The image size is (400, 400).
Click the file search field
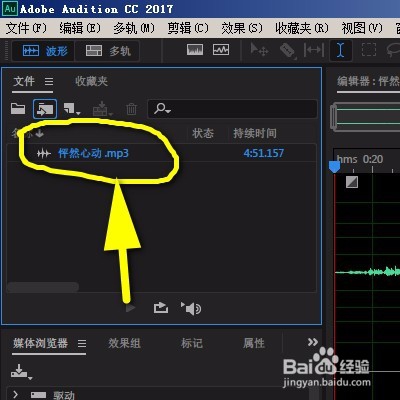(232, 109)
